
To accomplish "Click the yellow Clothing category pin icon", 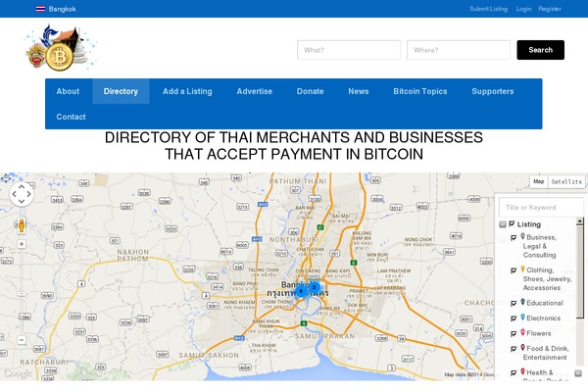I will 522,269.
